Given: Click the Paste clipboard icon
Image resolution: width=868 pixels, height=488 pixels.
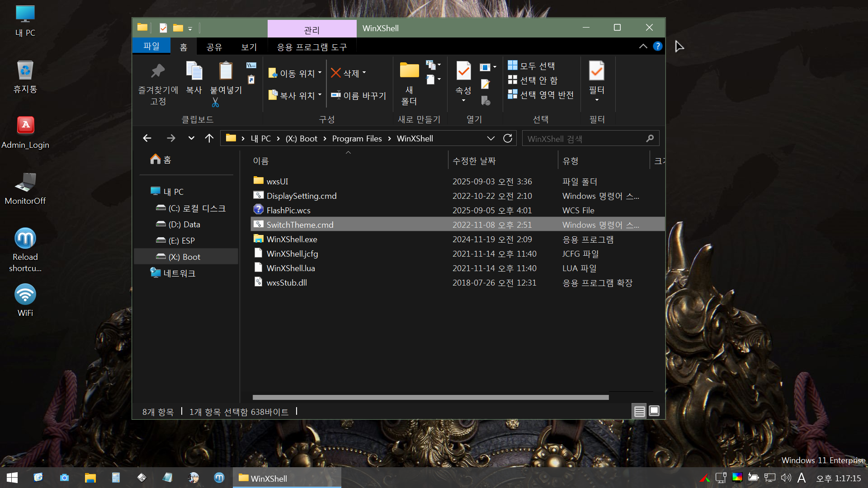Looking at the screenshot, I should tap(226, 71).
